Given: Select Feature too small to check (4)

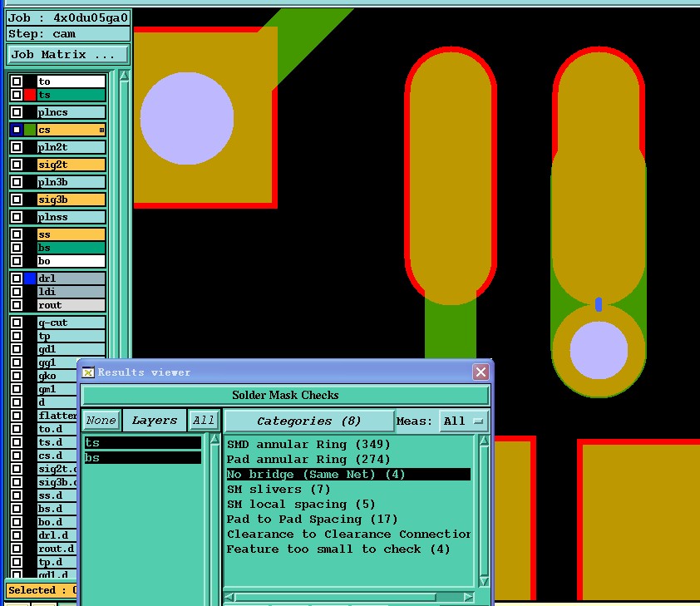Looking at the screenshot, I should (x=348, y=549).
